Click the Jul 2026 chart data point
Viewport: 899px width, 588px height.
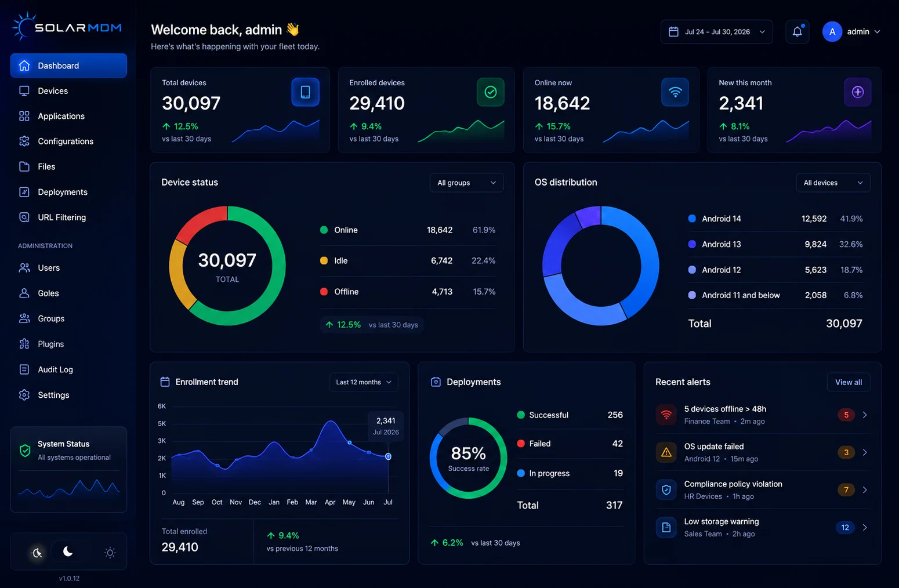point(389,456)
